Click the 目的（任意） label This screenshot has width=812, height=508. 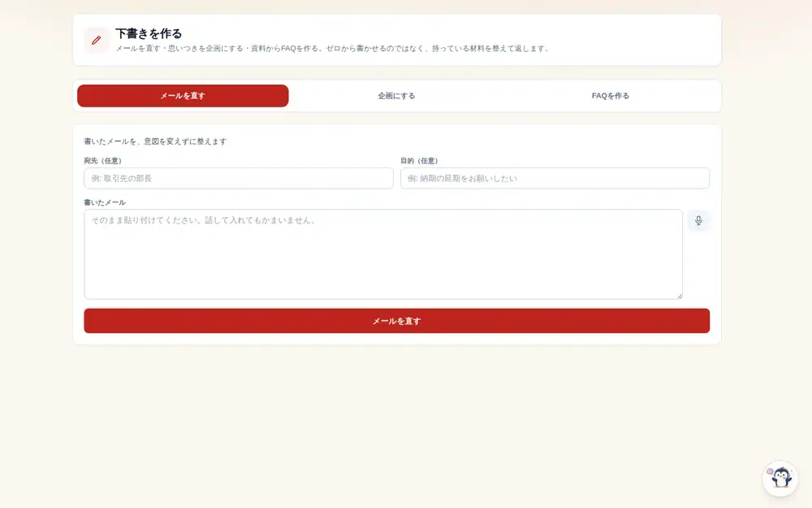point(419,161)
